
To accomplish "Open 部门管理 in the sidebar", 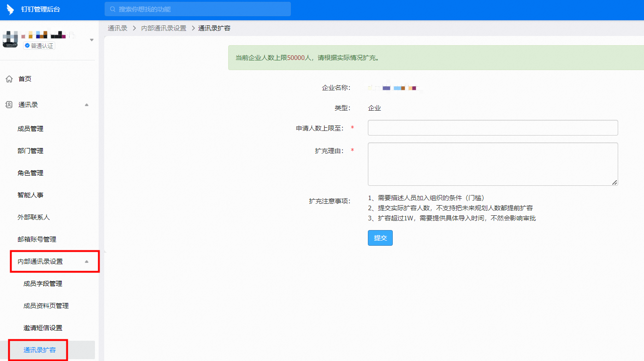I will pyautogui.click(x=30, y=151).
